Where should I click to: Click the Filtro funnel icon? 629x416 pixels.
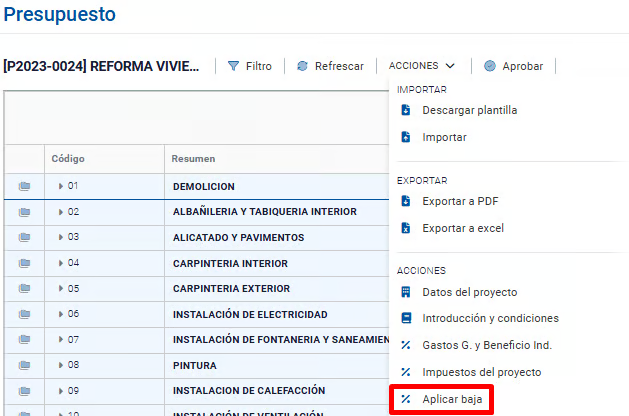[x=233, y=66]
